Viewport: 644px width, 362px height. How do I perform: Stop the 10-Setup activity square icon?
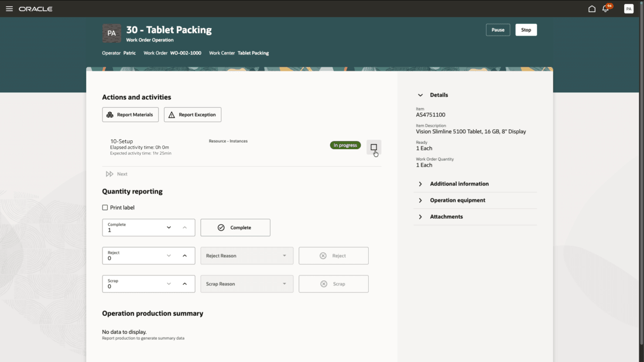pyautogui.click(x=374, y=147)
